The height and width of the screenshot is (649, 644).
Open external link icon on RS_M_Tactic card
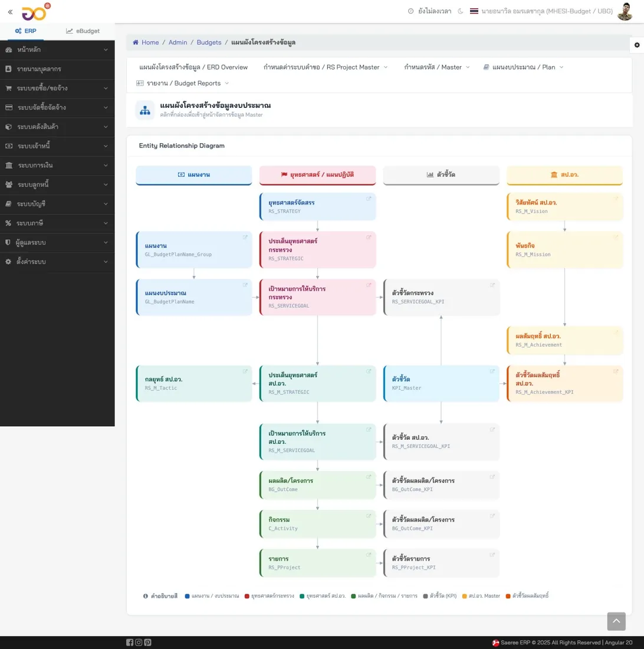point(245,371)
